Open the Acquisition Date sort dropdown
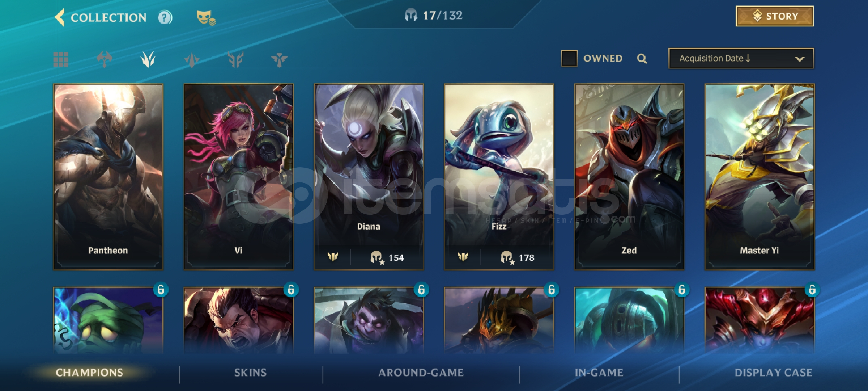Screen dimensions: 868x391 [741, 58]
